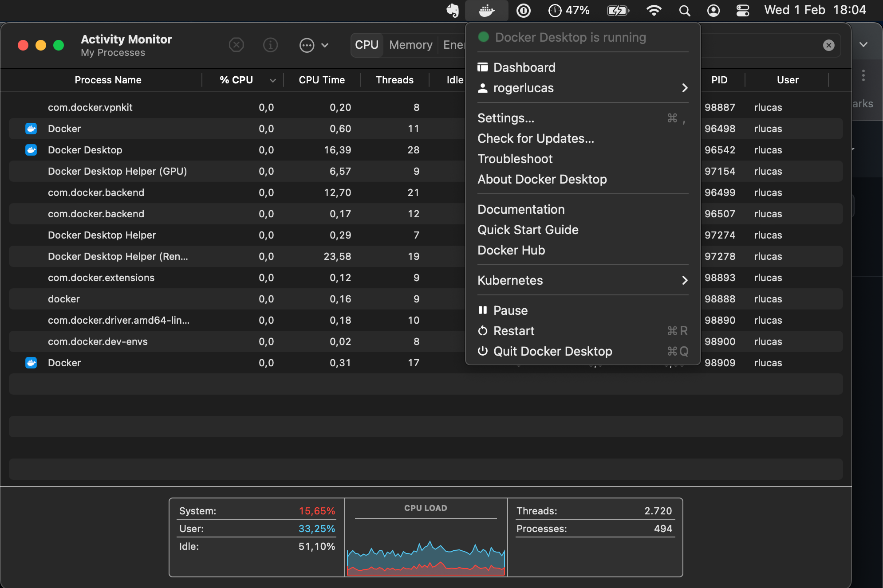This screenshot has height=588, width=883.
Task: Click the pause-circle icon in the menu bar
Action: (524, 10)
